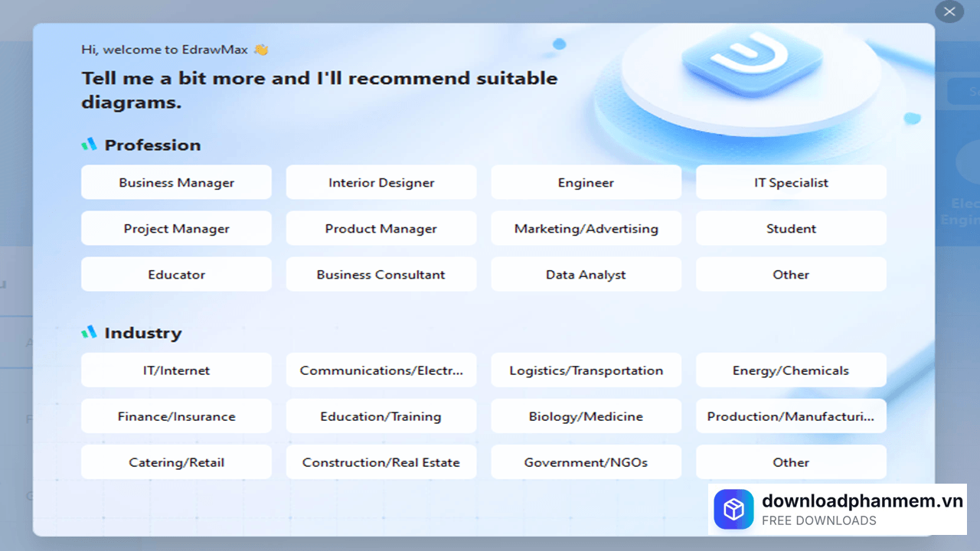This screenshot has height=551, width=980.
Task: Select Other under Industry
Action: coord(791,462)
